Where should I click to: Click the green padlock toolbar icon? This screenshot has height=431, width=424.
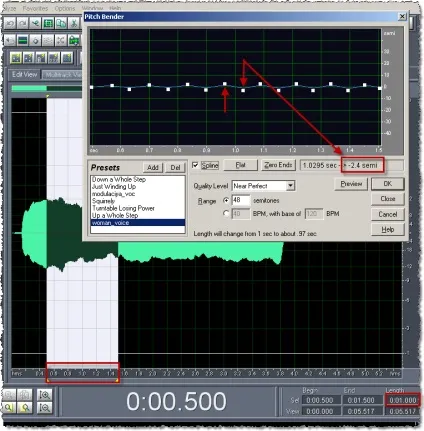74,40
